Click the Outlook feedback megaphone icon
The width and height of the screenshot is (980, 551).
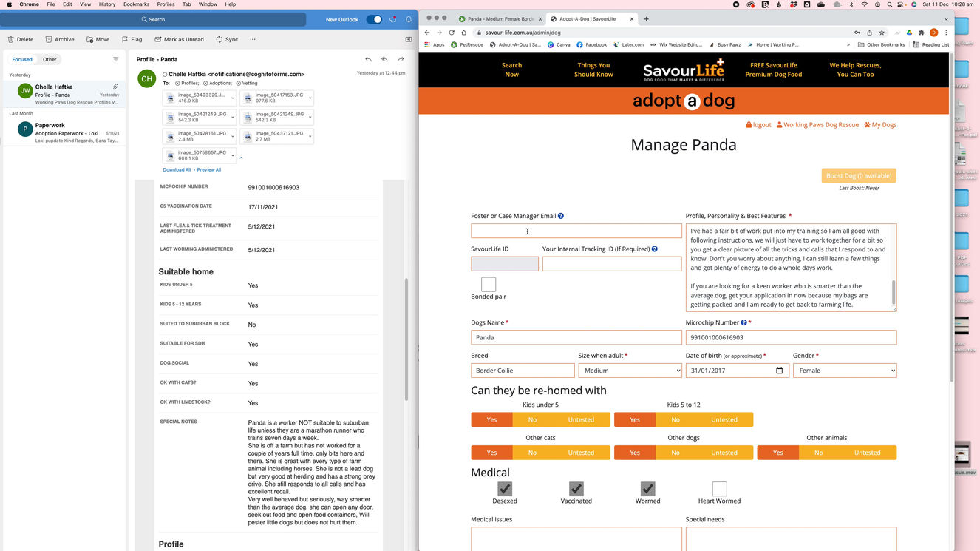pyautogui.click(x=393, y=19)
